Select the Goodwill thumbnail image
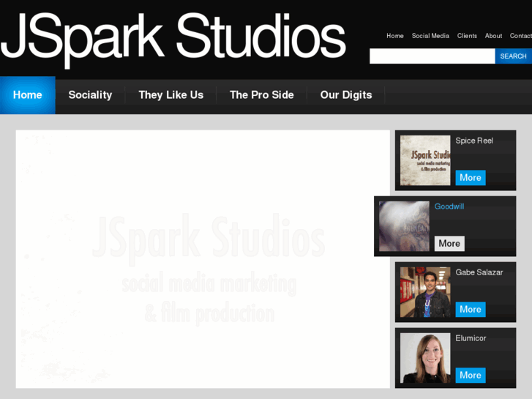 (x=404, y=226)
